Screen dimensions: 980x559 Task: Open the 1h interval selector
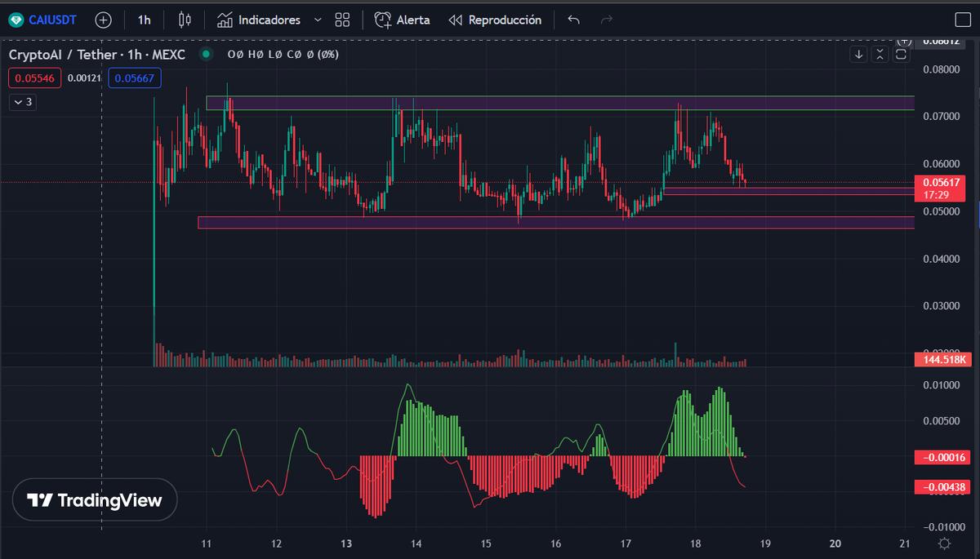[144, 20]
